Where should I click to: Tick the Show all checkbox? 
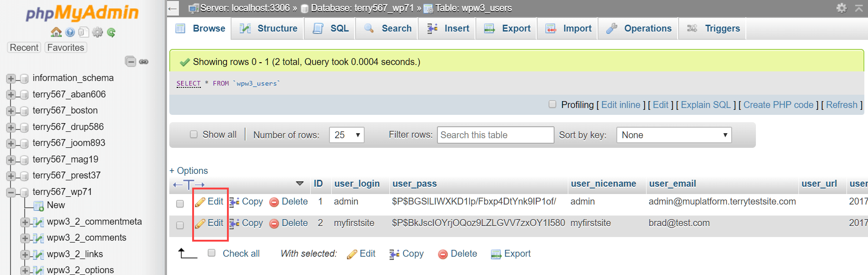click(194, 134)
